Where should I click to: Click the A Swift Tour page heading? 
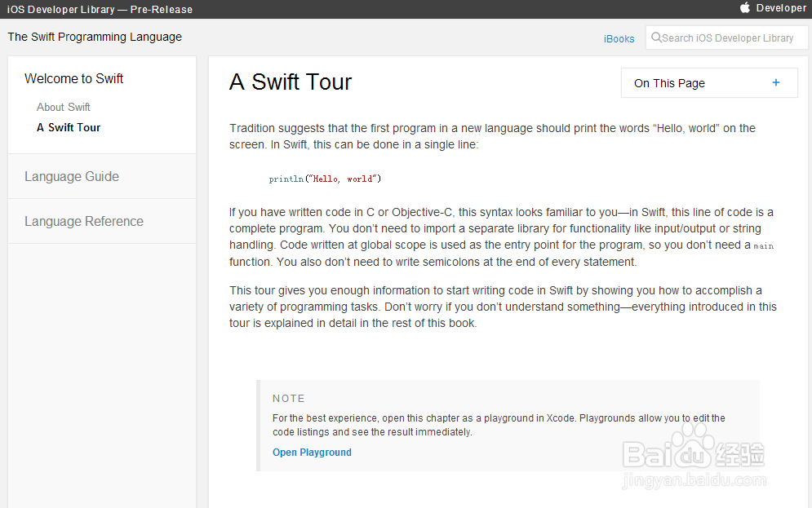tap(291, 82)
